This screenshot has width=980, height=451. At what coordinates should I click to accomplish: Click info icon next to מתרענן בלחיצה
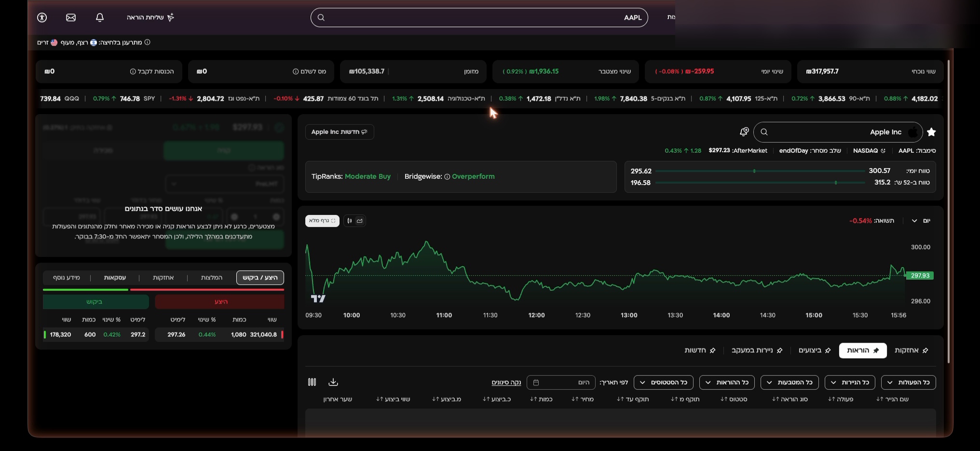pos(148,42)
